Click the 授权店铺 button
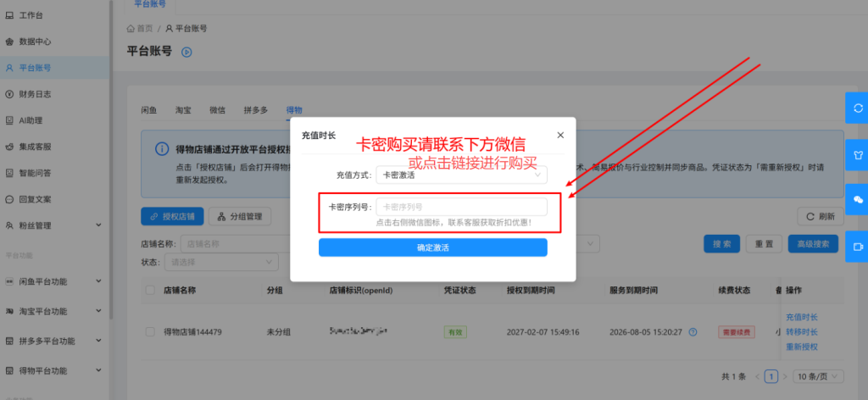 point(172,216)
